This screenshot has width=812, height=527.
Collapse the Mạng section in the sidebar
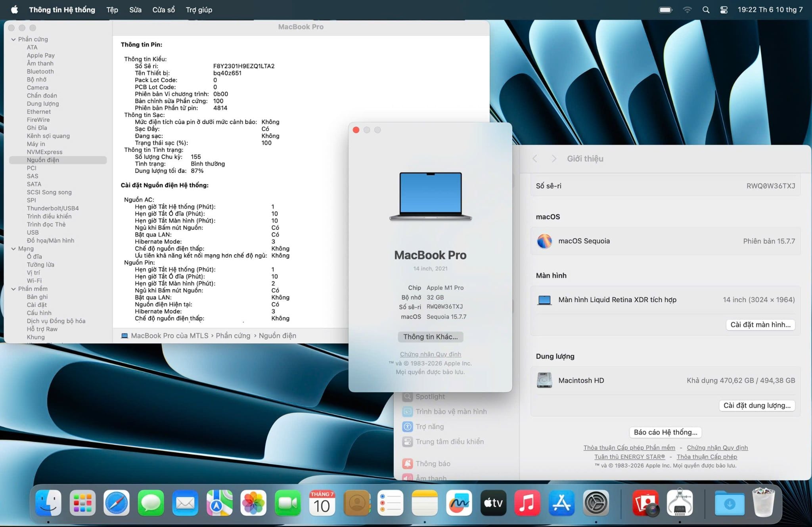pos(13,249)
